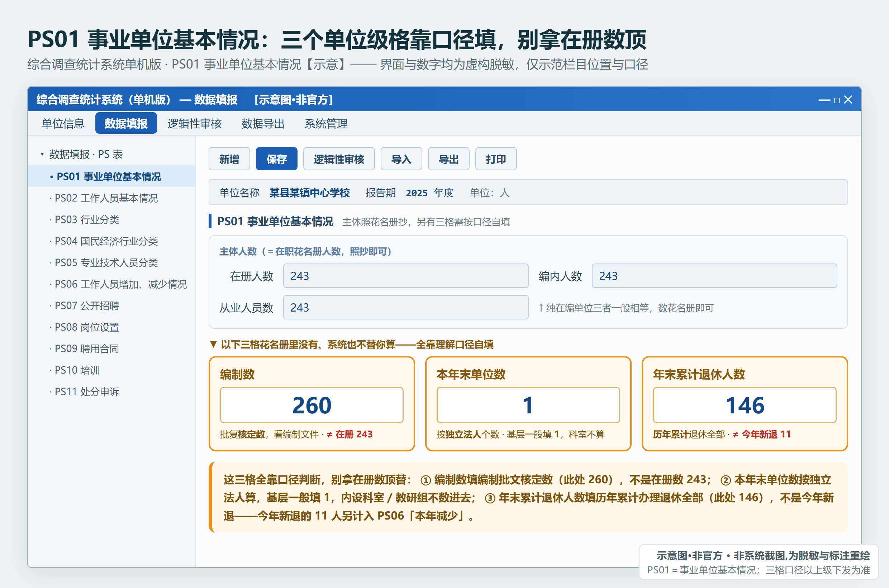Click the 导入 button
Viewport: 889px width, 588px height.
point(401,159)
